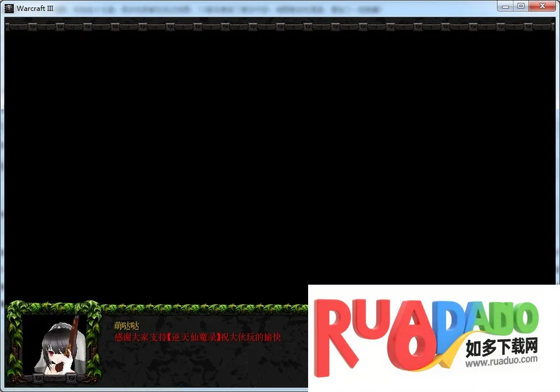
Task: Click the stone emblem below the portrait
Action: pyautogui.click(x=55, y=378)
